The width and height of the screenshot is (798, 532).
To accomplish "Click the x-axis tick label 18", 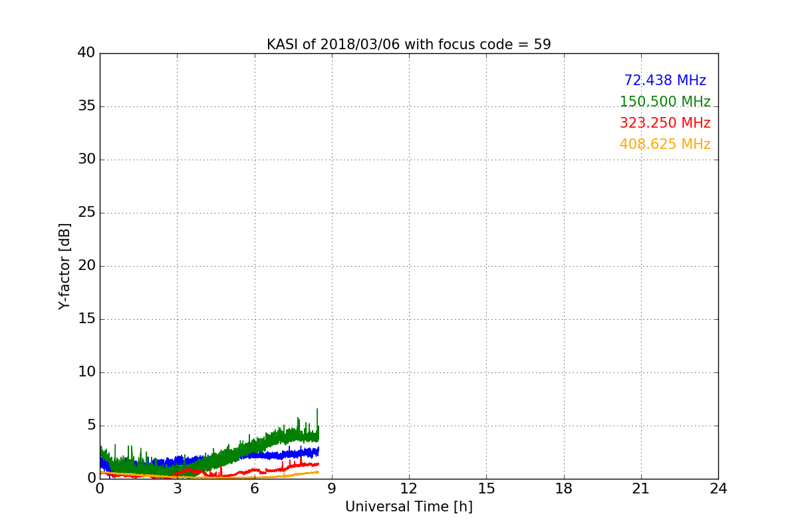I will [x=564, y=489].
